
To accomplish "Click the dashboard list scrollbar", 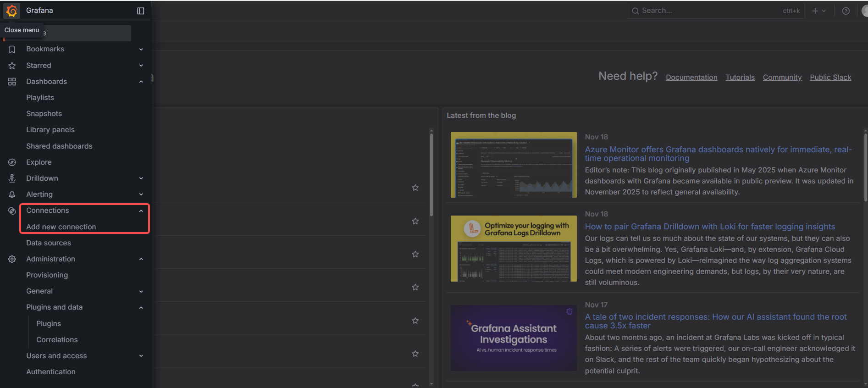I will click(x=431, y=174).
